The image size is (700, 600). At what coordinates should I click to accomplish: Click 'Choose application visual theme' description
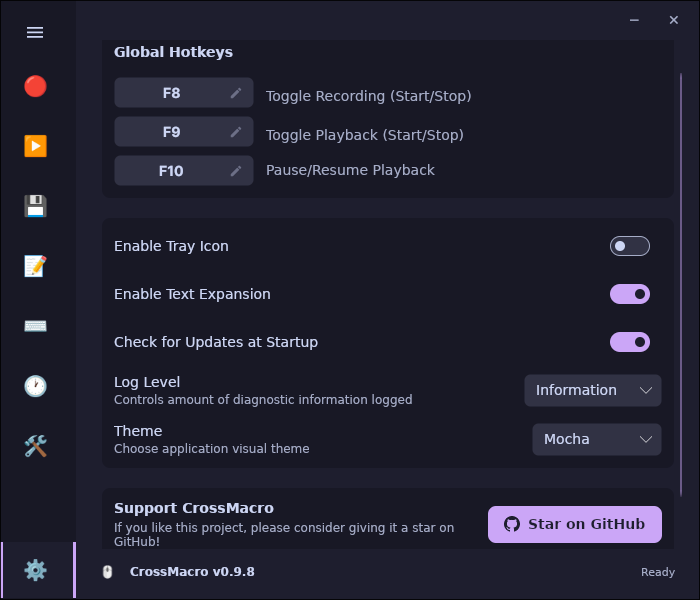(212, 449)
